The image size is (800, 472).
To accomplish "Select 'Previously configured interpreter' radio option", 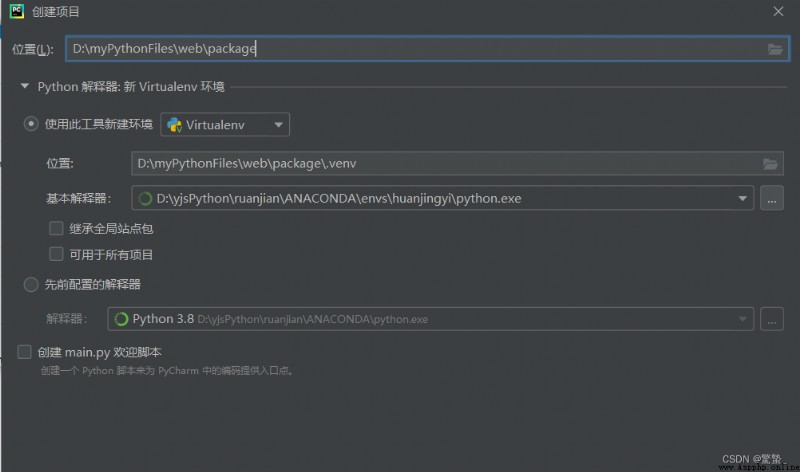I will click(31, 284).
